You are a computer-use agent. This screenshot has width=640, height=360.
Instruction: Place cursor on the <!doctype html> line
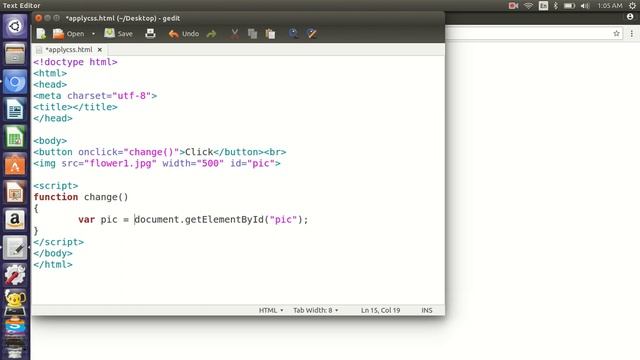pos(76,62)
